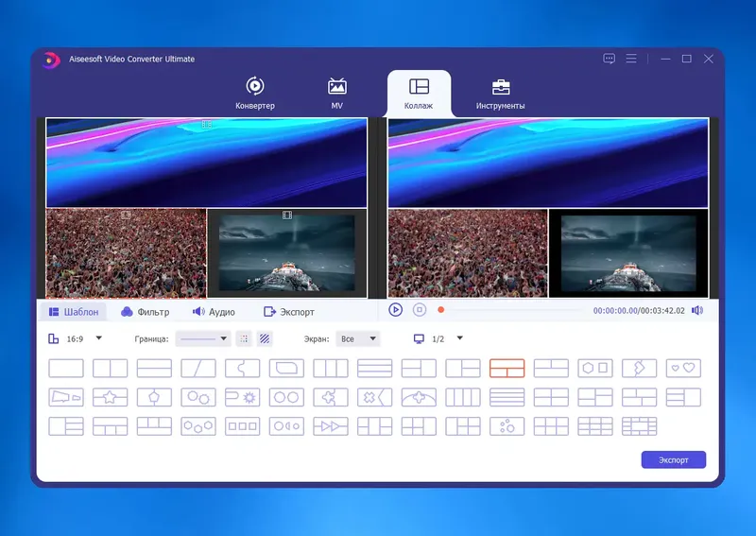Pick the two horizontal halves template
Image resolution: width=756 pixels, height=536 pixels.
tap(154, 368)
